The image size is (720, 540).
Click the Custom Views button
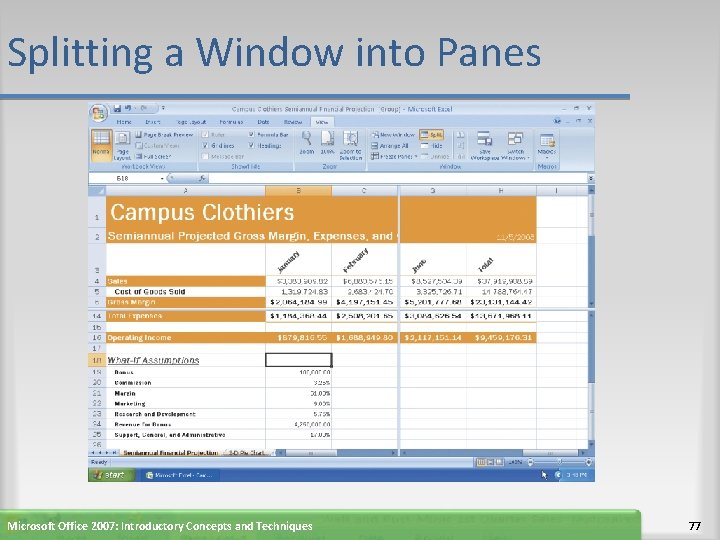[158, 146]
